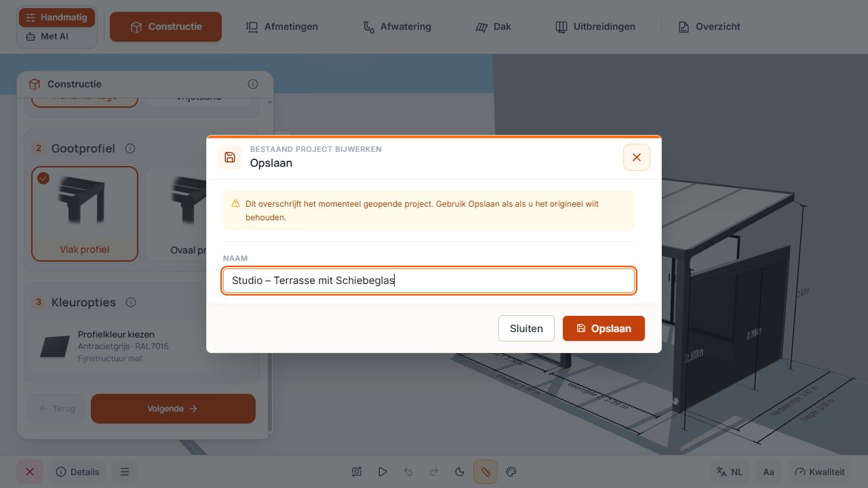Click into the Naam input field
The image size is (868, 488).
(x=429, y=281)
